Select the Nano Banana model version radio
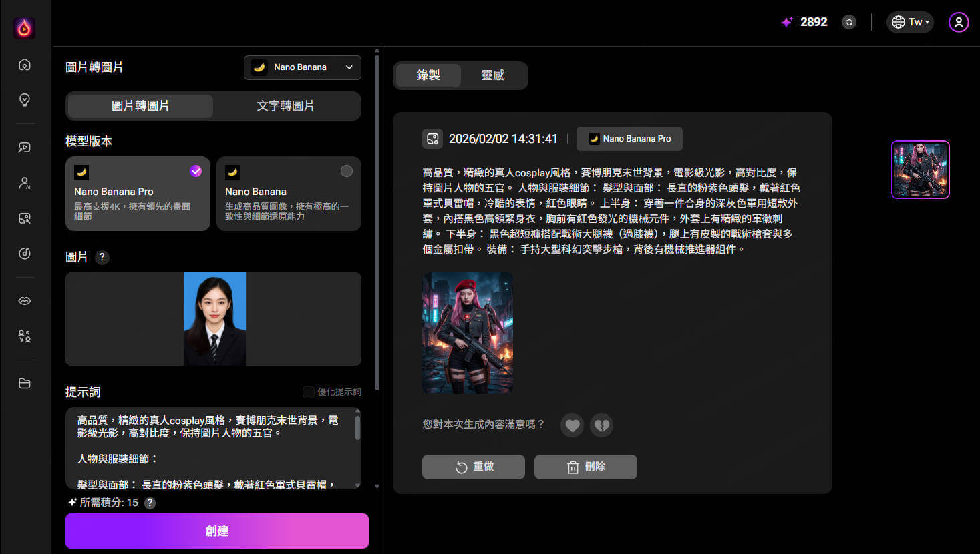This screenshot has width=980, height=554. [346, 171]
